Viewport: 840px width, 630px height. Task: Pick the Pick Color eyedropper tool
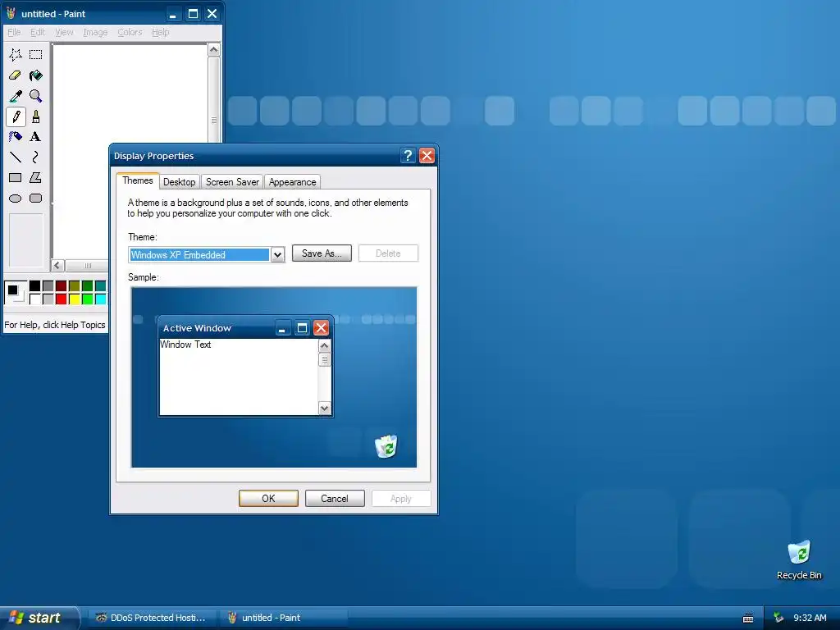coord(16,96)
